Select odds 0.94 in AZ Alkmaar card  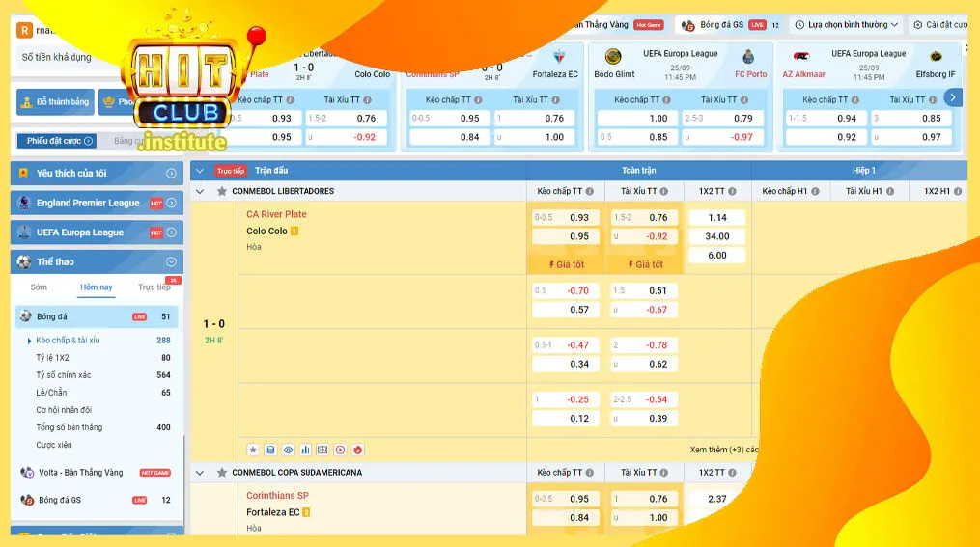826,118
